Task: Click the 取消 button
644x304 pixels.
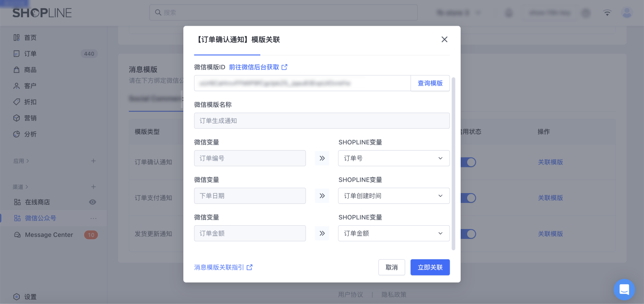Action: click(x=392, y=267)
